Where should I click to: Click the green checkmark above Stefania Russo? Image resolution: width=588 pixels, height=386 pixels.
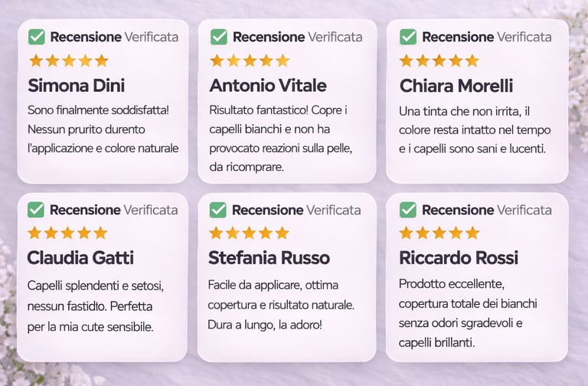pyautogui.click(x=218, y=210)
